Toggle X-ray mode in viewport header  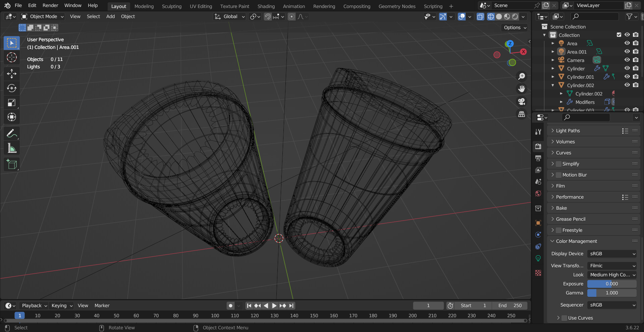pos(480,16)
